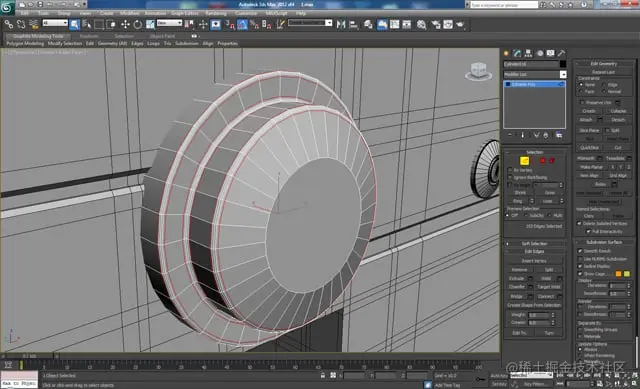Switch to the Hierarchy command panel icon
Image resolution: width=640 pixels, height=389 pixels.
pos(528,53)
